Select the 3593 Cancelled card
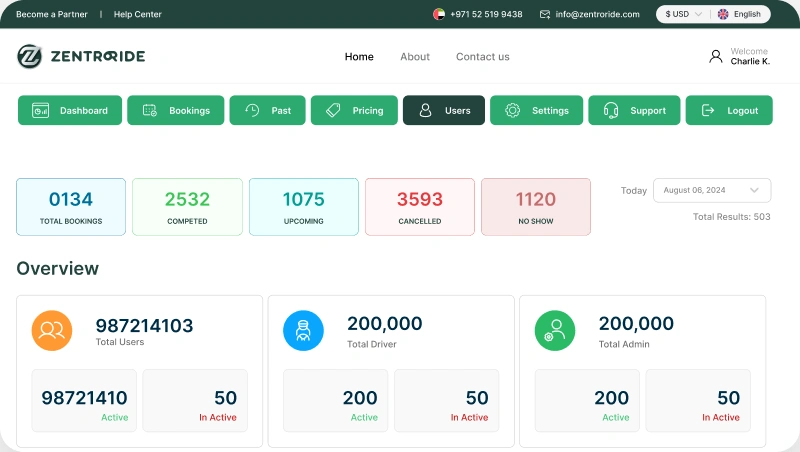Viewport: 800px width, 452px height. point(420,207)
